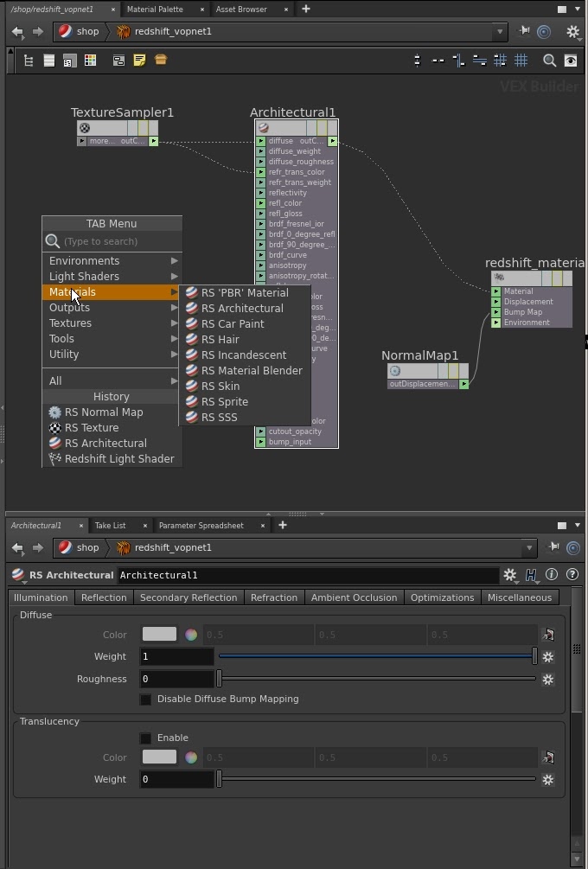The height and width of the screenshot is (869, 588).
Task: Show list mode icon in network toolbar
Action: pyautogui.click(x=49, y=61)
